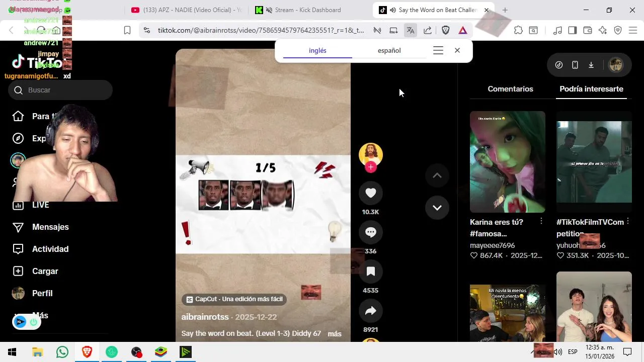
Task: Open aibrainrotss username link
Action: pos(205,317)
